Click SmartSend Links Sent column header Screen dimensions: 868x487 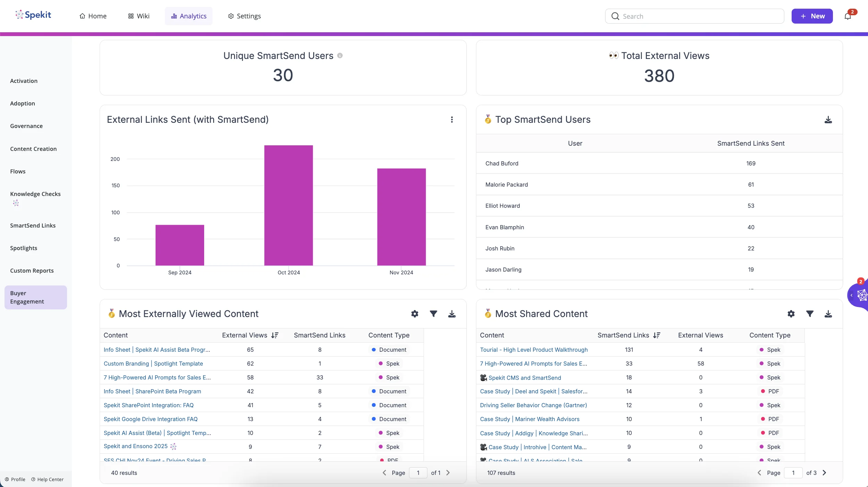coord(751,143)
